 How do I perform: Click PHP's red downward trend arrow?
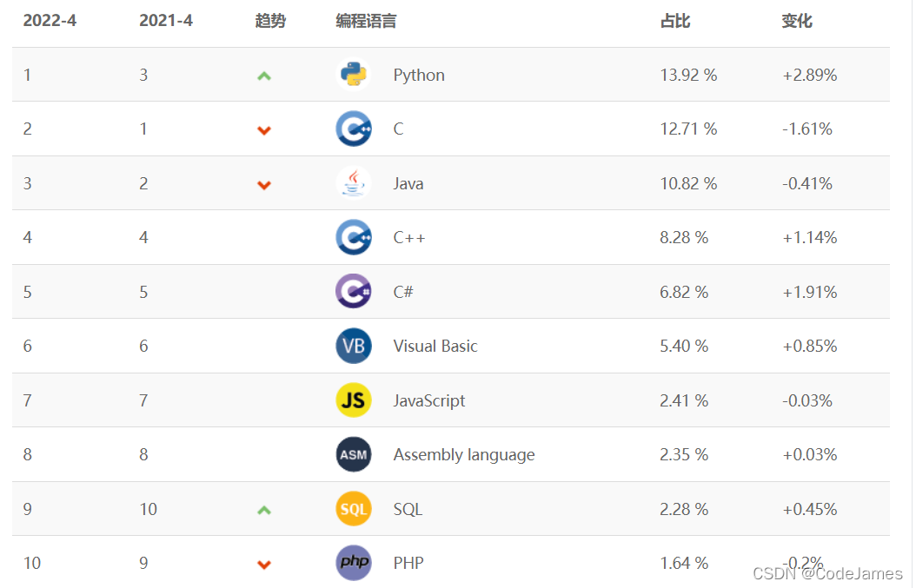(264, 565)
